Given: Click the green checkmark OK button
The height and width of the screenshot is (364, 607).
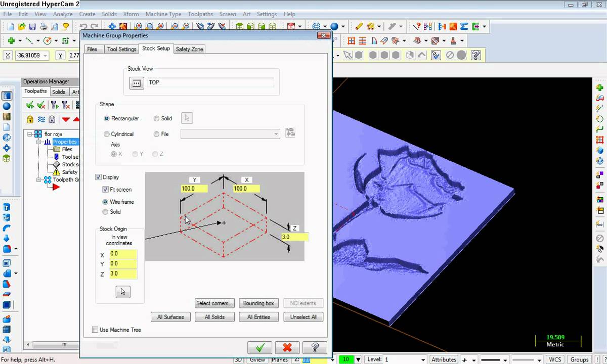Looking at the screenshot, I should [x=260, y=347].
